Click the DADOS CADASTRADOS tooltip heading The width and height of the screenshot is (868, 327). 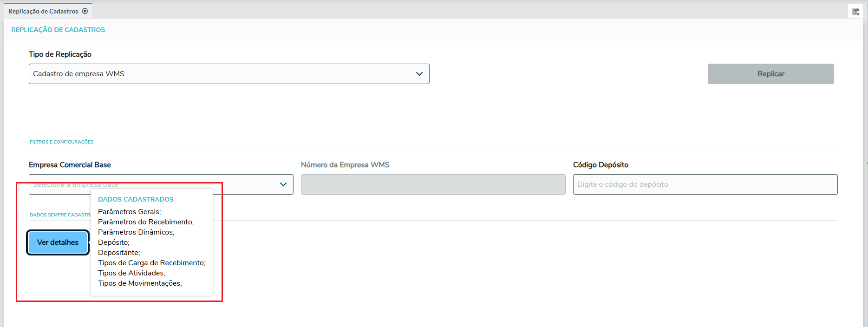[x=136, y=199]
